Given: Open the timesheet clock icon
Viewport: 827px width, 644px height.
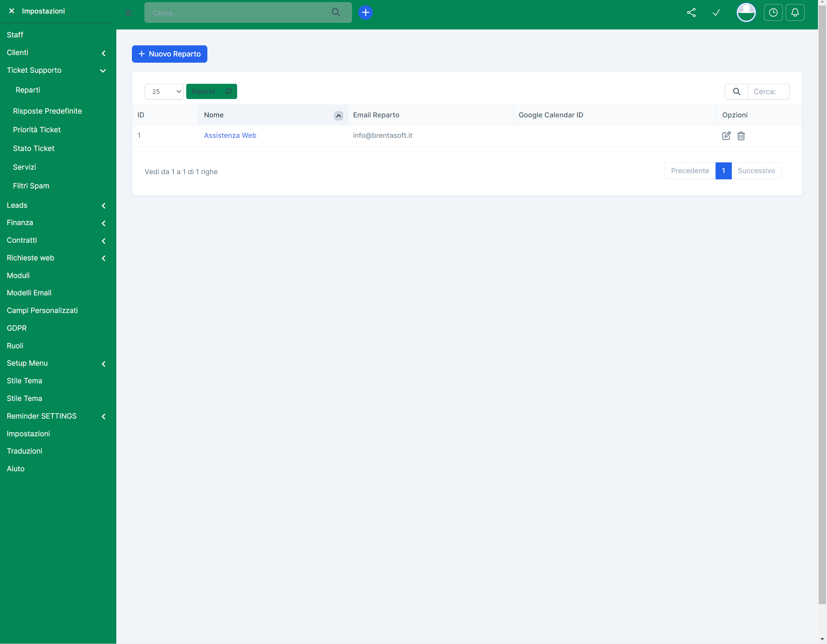Looking at the screenshot, I should tap(773, 12).
